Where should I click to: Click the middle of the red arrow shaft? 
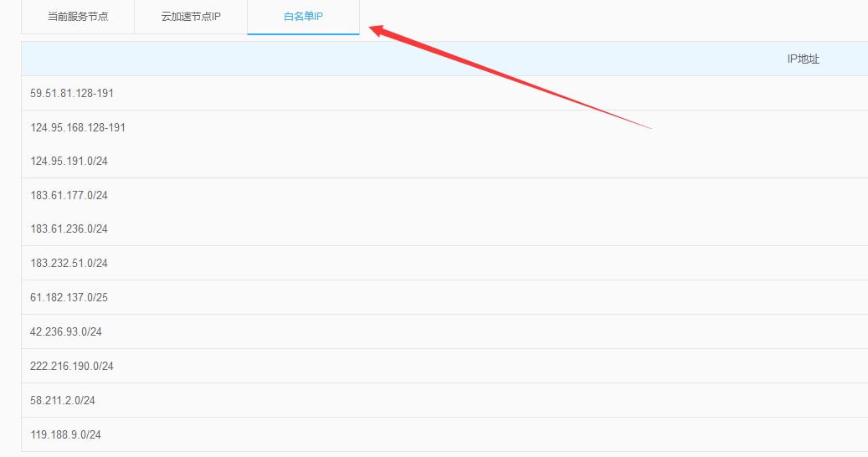(511, 78)
